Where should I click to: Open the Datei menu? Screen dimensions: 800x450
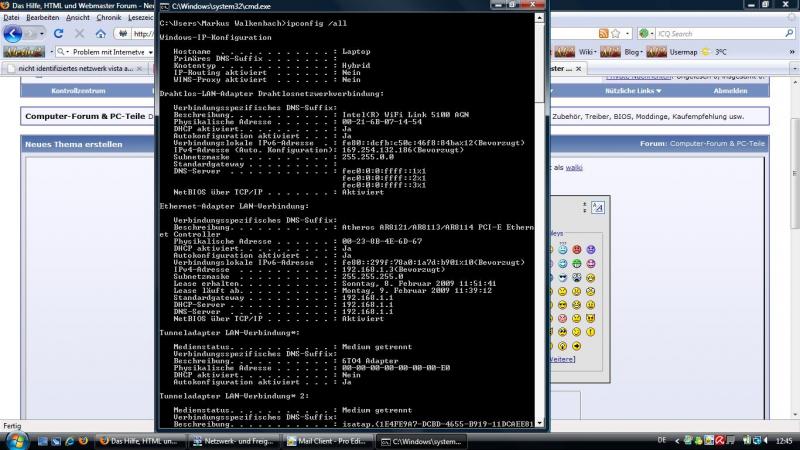tap(13, 17)
